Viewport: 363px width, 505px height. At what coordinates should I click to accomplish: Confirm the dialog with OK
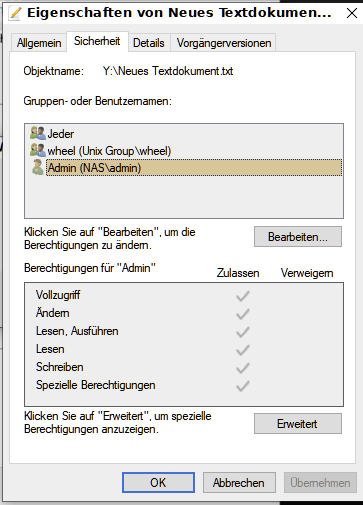pyautogui.click(x=158, y=482)
